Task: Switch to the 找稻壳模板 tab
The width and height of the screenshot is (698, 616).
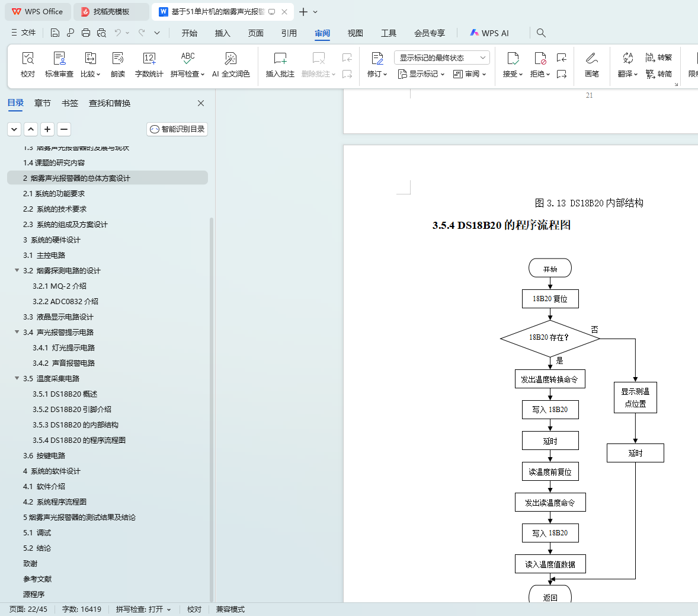Action: click(111, 12)
